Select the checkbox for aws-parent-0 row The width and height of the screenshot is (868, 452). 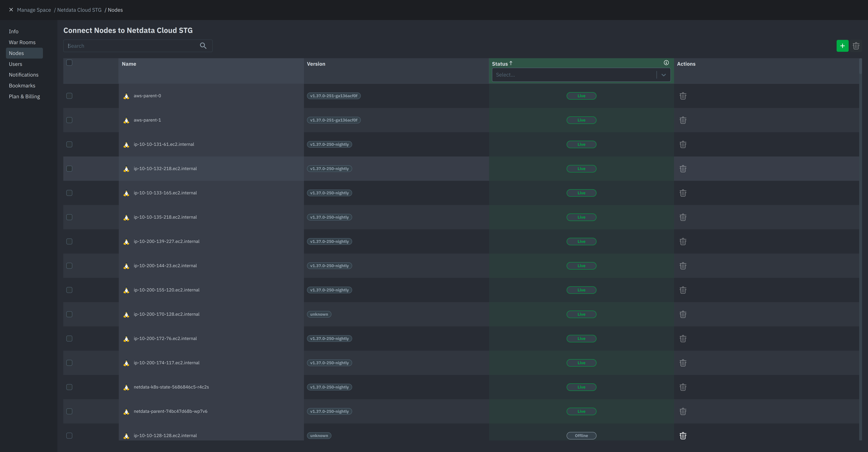point(69,96)
